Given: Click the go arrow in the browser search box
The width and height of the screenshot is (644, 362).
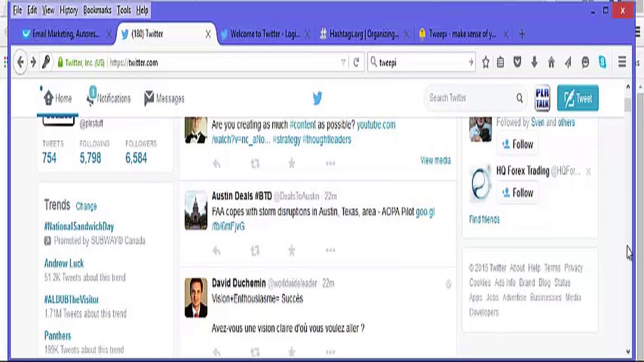Looking at the screenshot, I should 470,62.
